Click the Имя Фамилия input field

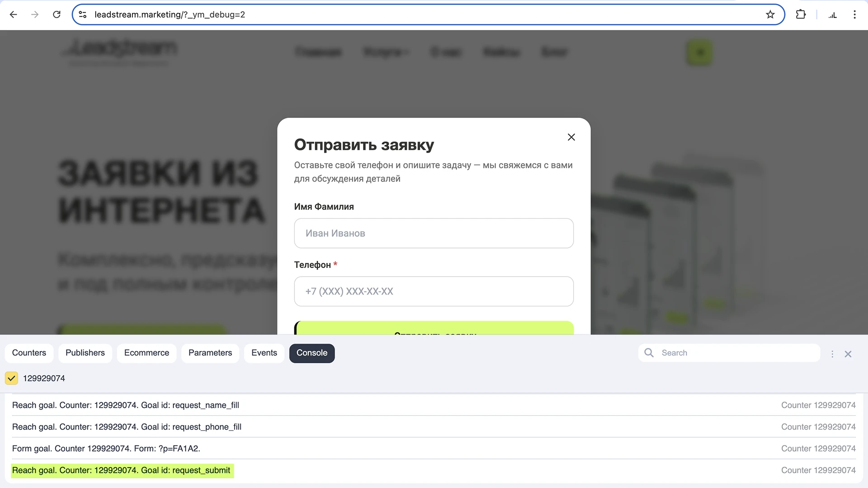(434, 233)
